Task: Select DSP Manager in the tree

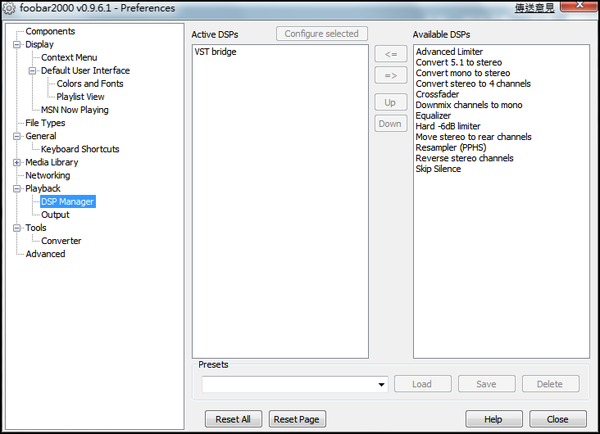Action: tap(68, 202)
